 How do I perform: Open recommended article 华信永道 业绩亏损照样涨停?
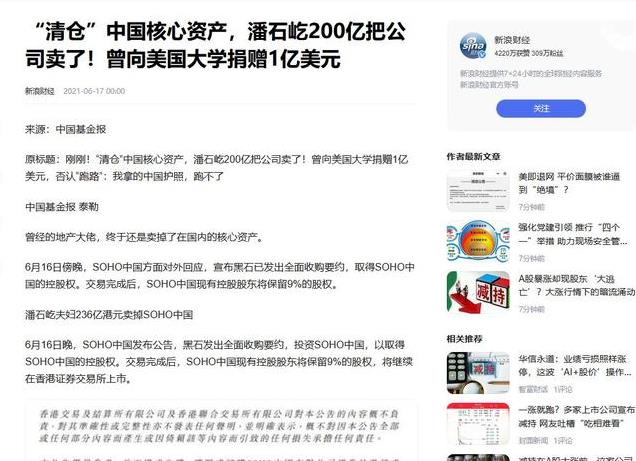pyautogui.click(x=575, y=365)
